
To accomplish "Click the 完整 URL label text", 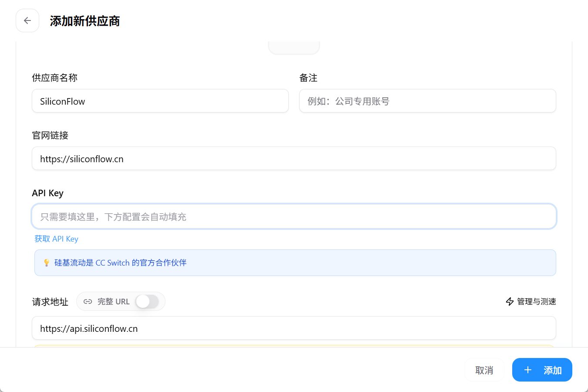I will tap(114, 301).
